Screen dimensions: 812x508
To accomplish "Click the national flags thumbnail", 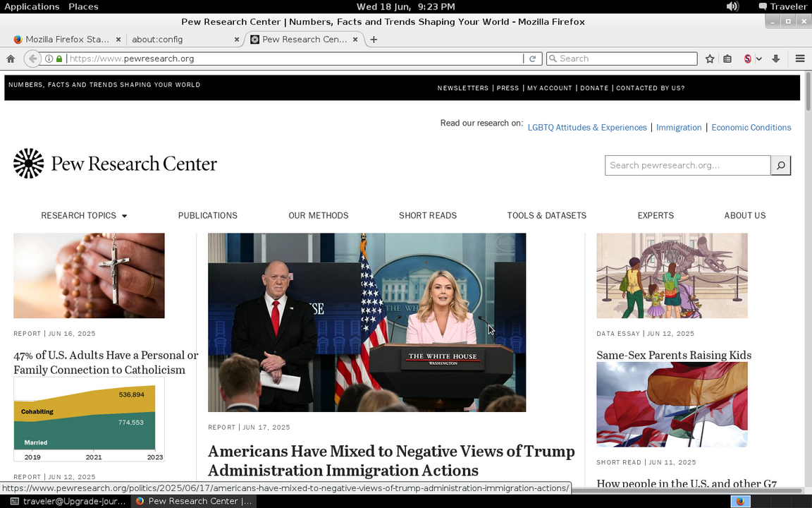I will (x=672, y=404).
